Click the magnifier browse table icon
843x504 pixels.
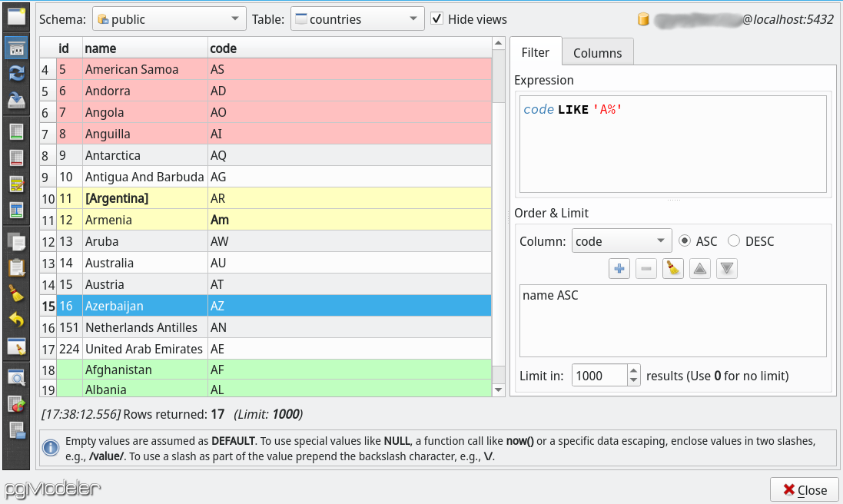pos(16,378)
